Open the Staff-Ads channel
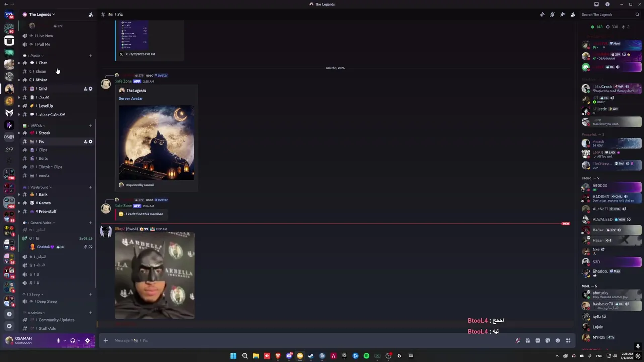Screen dimensions: 644x362 click(x=57, y=328)
